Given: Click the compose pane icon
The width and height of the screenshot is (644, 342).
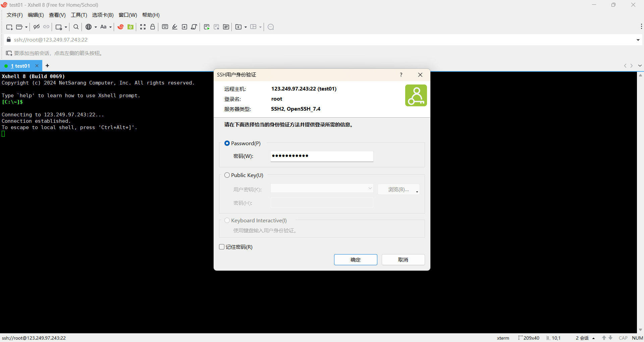Looking at the screenshot, I should (x=226, y=27).
